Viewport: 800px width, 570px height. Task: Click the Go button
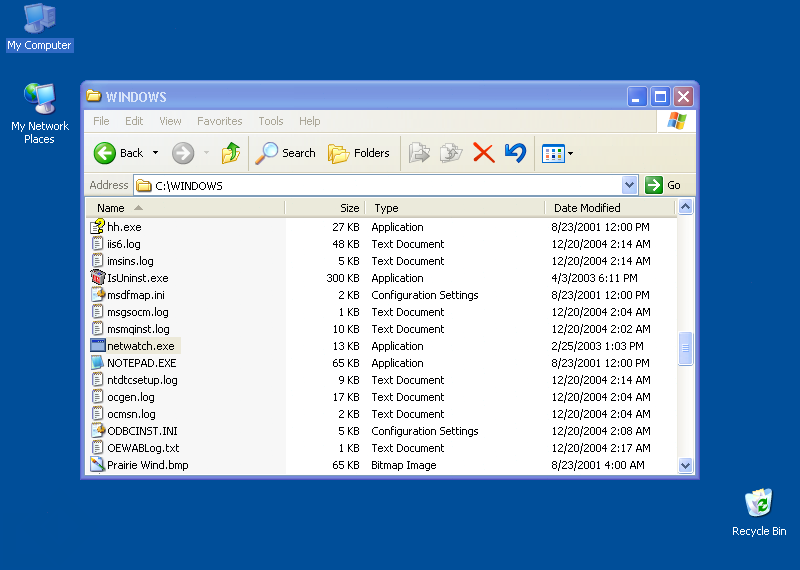(663, 185)
